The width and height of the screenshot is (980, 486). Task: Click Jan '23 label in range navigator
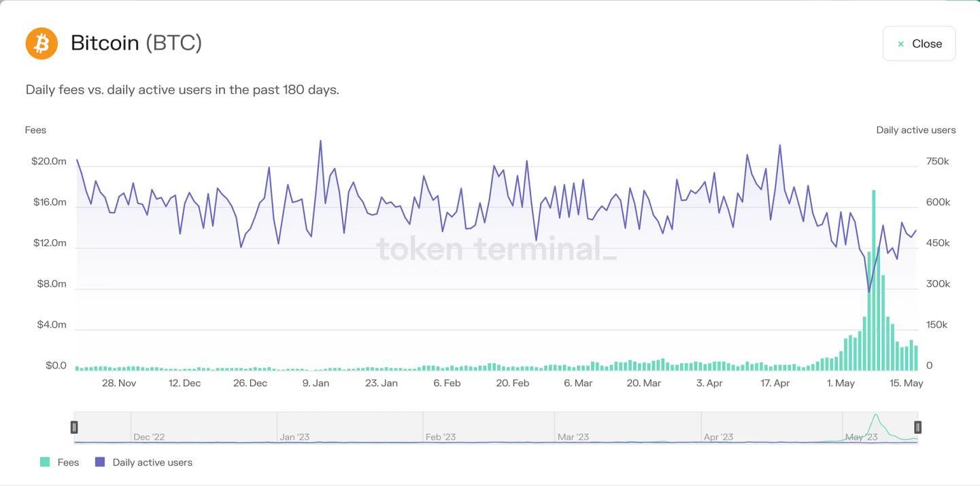coord(294,437)
